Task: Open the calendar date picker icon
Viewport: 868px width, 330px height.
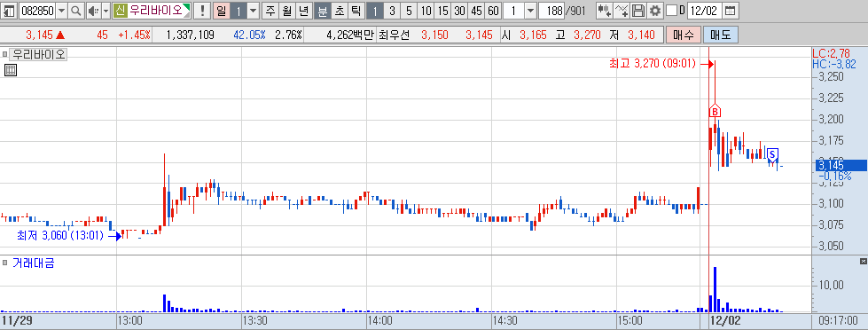Action: click(731, 11)
